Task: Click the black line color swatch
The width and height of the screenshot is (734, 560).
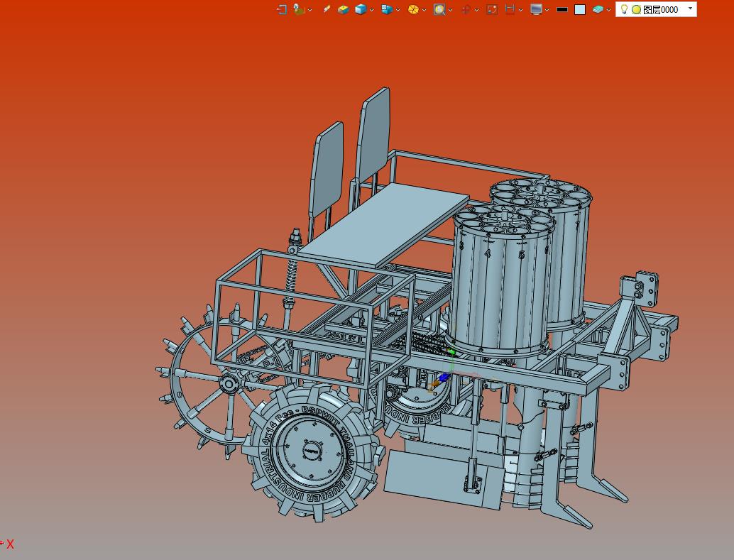Action: (x=562, y=9)
